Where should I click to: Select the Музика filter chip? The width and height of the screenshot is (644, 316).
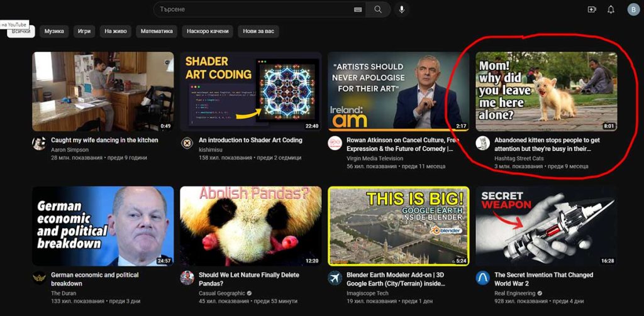54,31
